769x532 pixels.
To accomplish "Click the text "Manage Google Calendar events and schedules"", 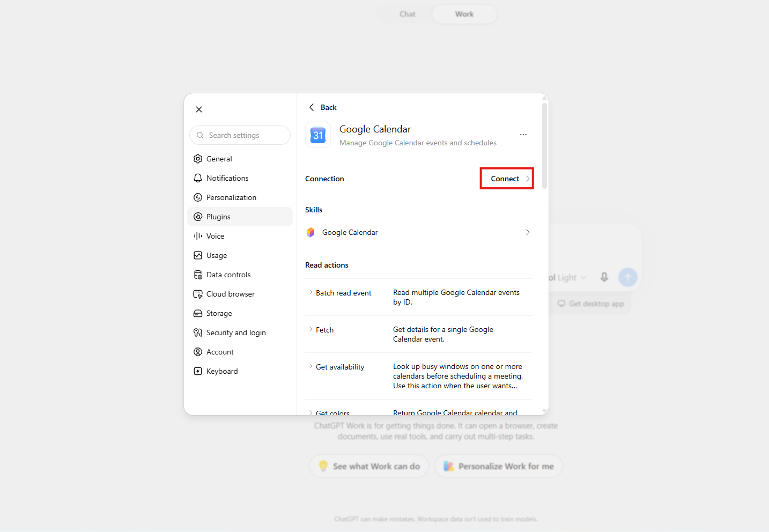I will 418,143.
